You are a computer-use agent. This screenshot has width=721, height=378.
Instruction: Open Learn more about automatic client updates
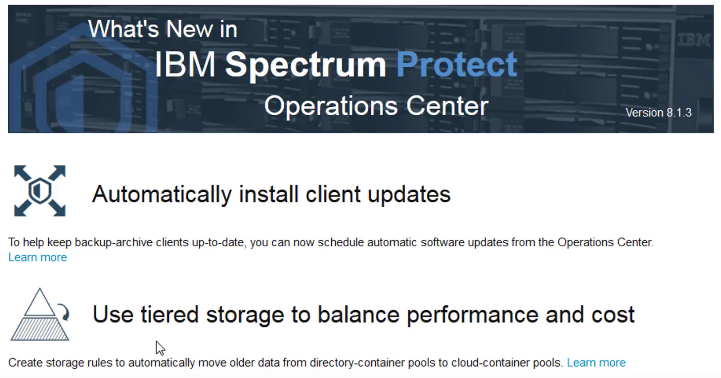coord(38,257)
